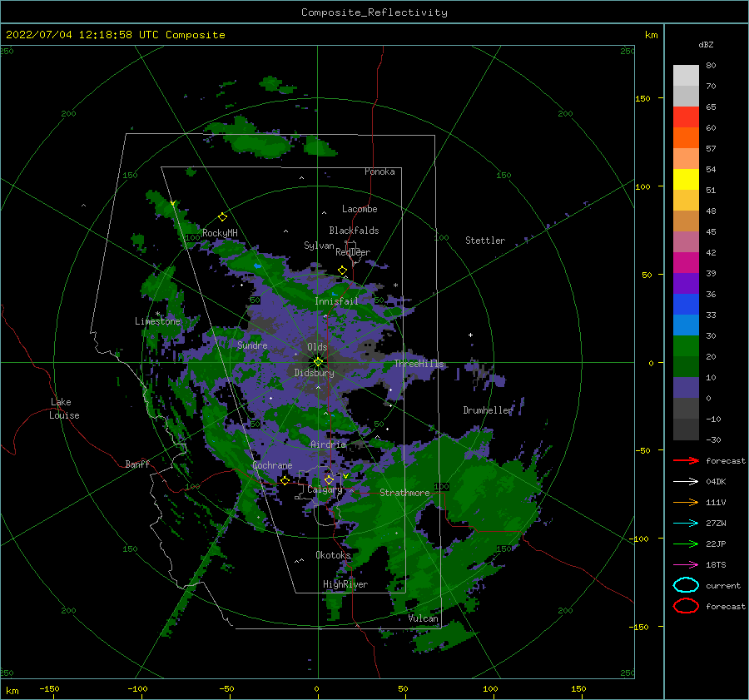Select the orange swatch between 60 and 57
The height and width of the screenshot is (700, 749).
pyautogui.click(x=686, y=137)
